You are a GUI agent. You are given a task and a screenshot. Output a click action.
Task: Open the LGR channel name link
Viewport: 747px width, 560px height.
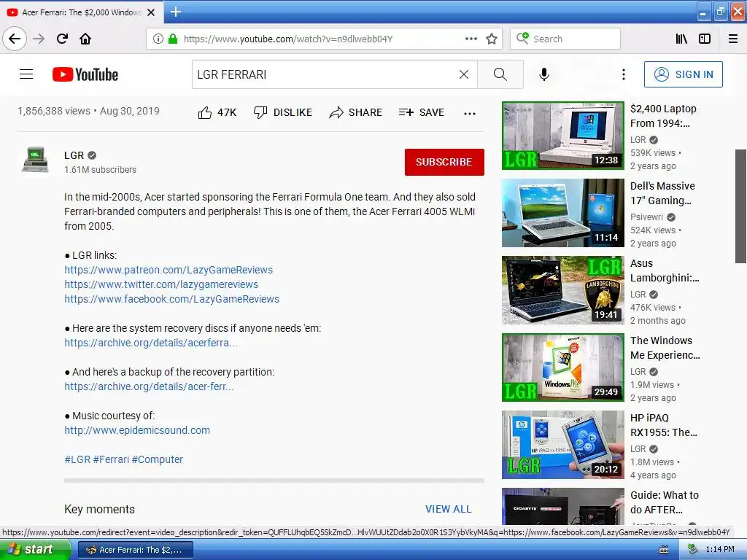74,155
